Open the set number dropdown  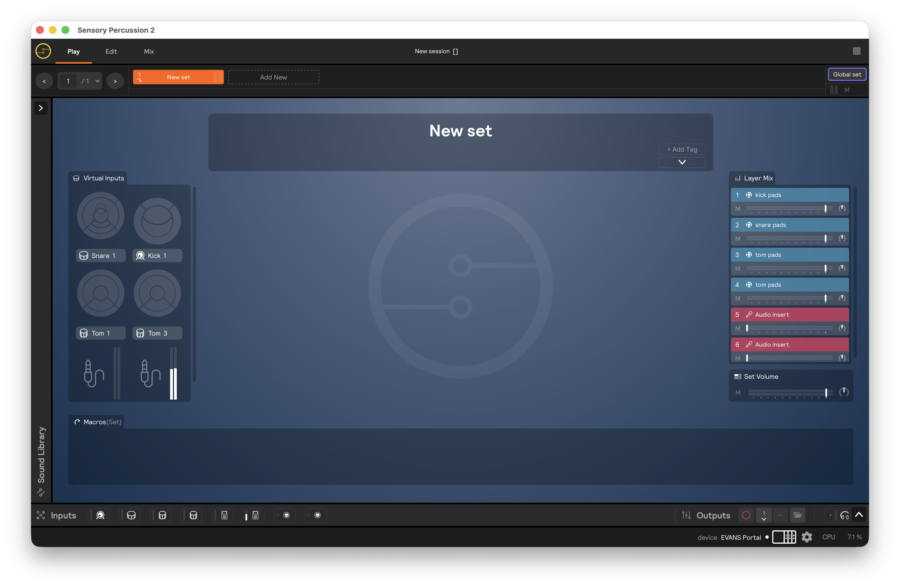[x=97, y=81]
